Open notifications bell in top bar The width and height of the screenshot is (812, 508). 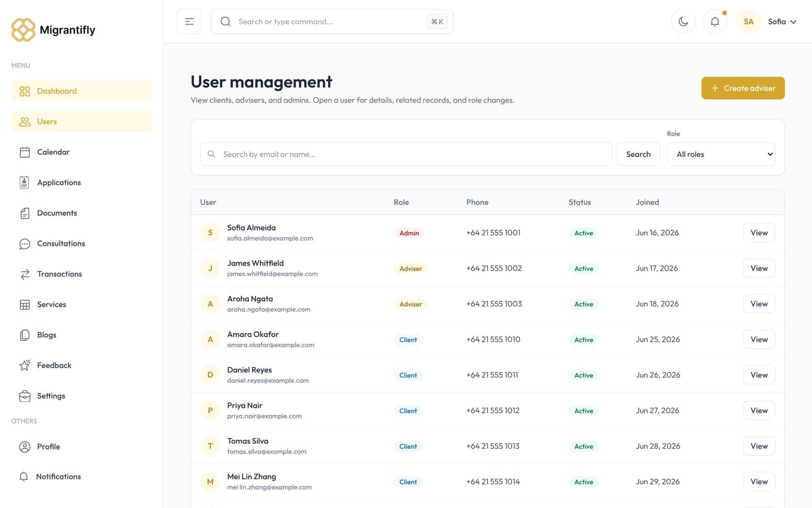pos(715,21)
